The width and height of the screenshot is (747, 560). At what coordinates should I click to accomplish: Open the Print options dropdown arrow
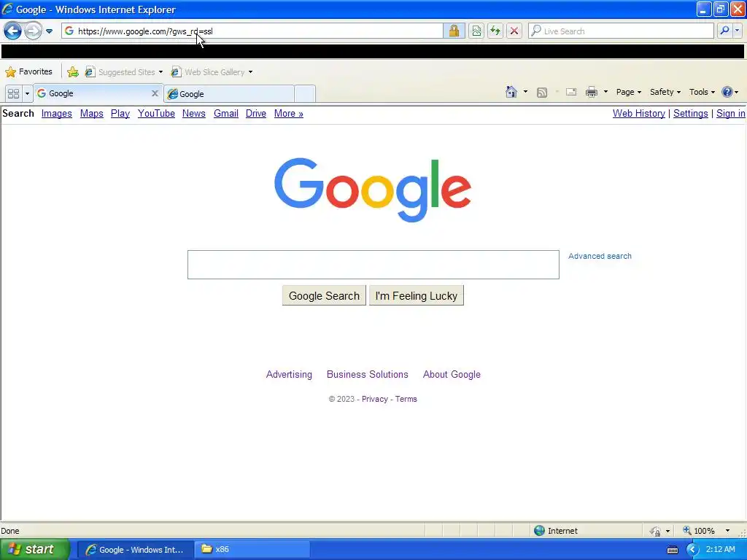605,92
